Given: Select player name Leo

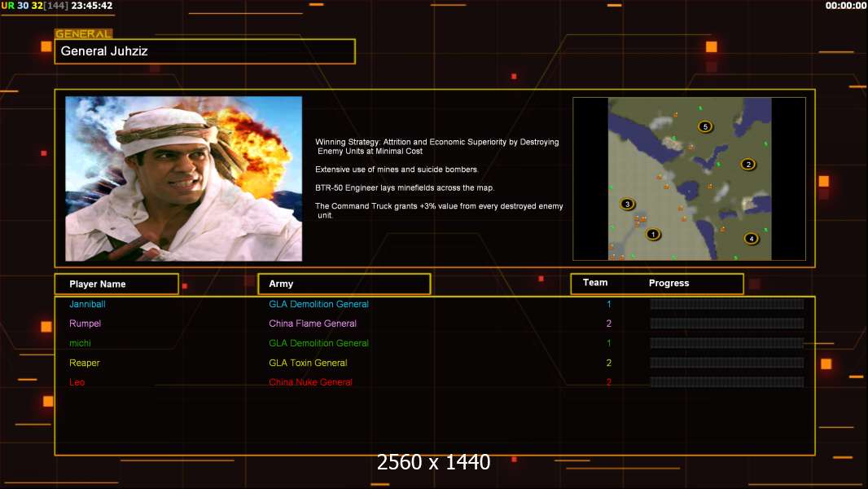Looking at the screenshot, I should pyautogui.click(x=77, y=382).
